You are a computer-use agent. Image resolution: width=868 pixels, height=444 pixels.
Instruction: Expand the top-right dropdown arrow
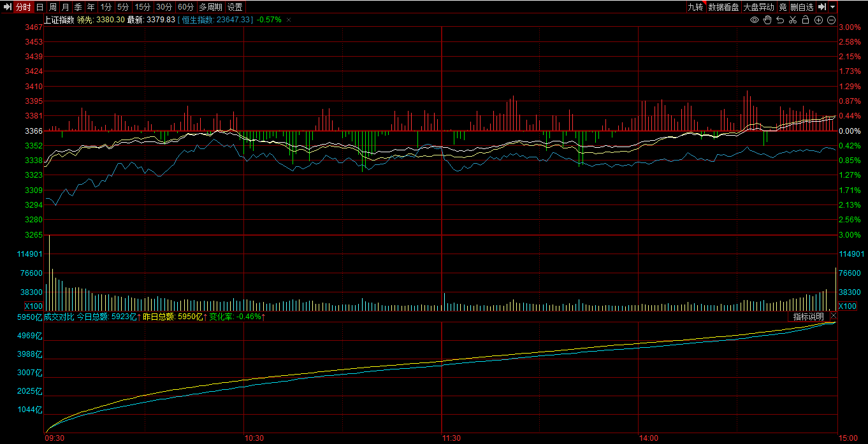833,7
